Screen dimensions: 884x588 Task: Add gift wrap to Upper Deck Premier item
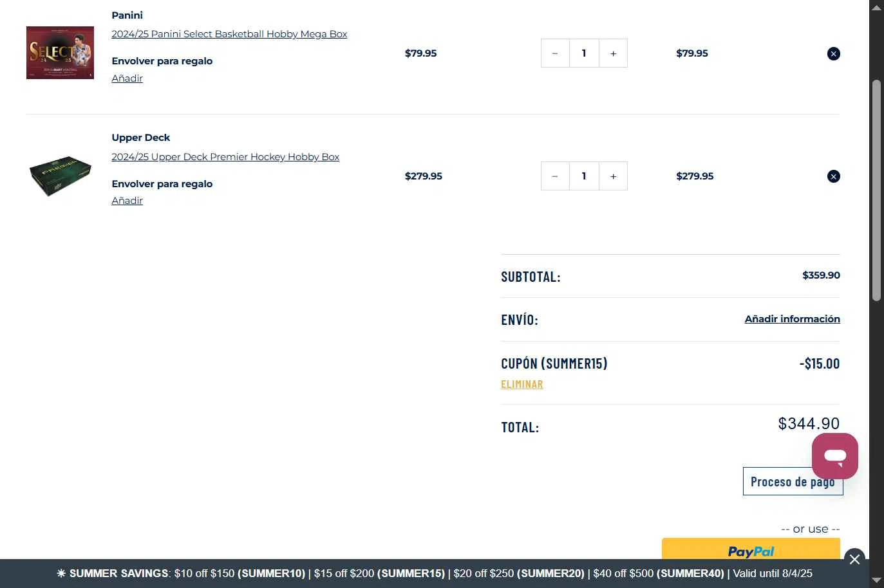(127, 201)
